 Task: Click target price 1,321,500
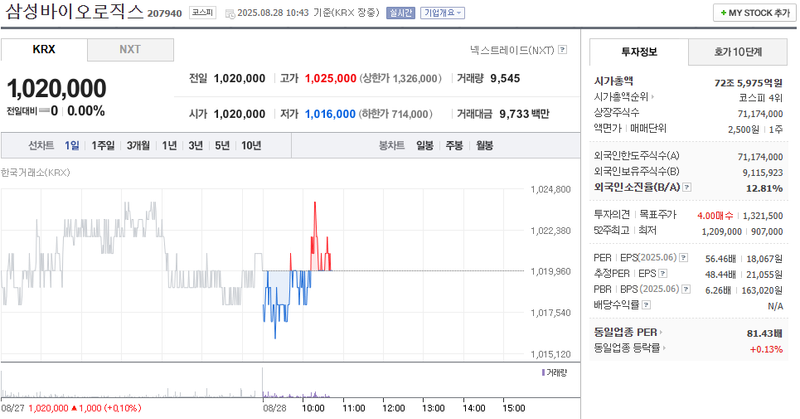coord(763,216)
